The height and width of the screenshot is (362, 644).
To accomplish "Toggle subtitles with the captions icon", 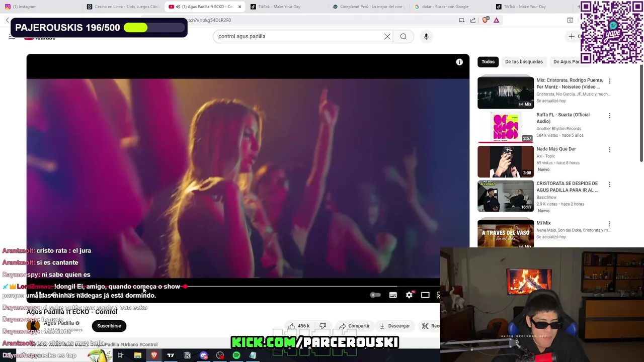I will click(x=393, y=295).
